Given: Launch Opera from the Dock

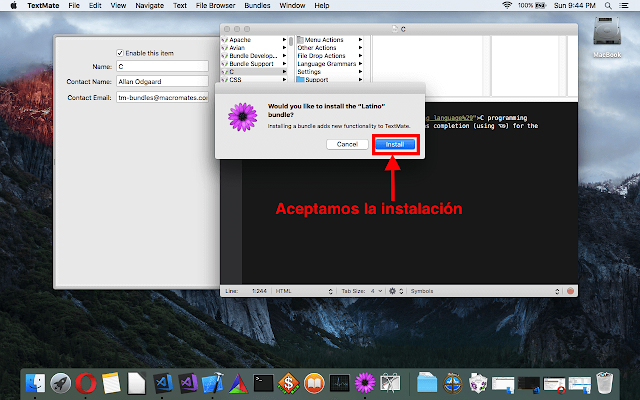Looking at the screenshot, I should 86,383.
